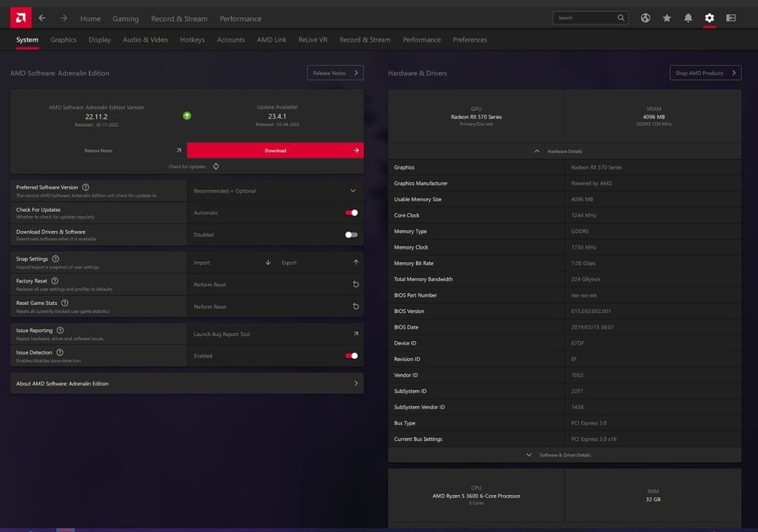
Task: Click the Import snap settings button
Action: 231,263
